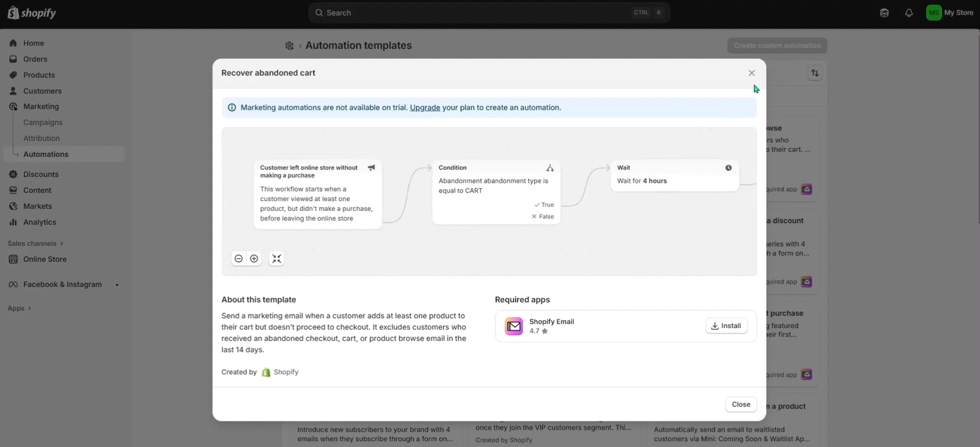Select the Condition workflow card

496,192
